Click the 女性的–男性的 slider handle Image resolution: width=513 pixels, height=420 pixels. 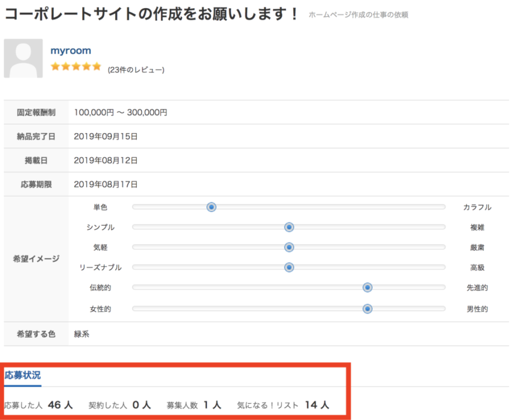[368, 309]
